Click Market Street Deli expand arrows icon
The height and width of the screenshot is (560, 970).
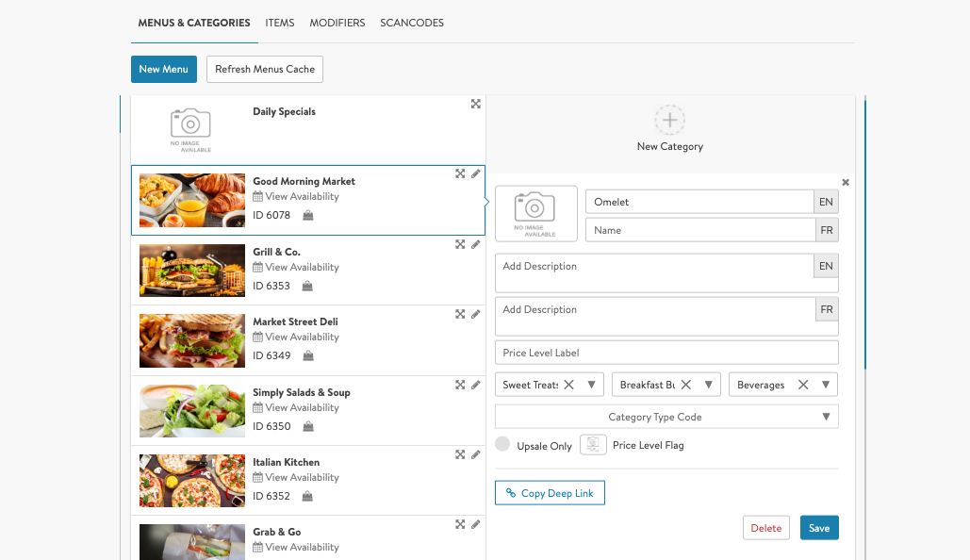(x=460, y=314)
